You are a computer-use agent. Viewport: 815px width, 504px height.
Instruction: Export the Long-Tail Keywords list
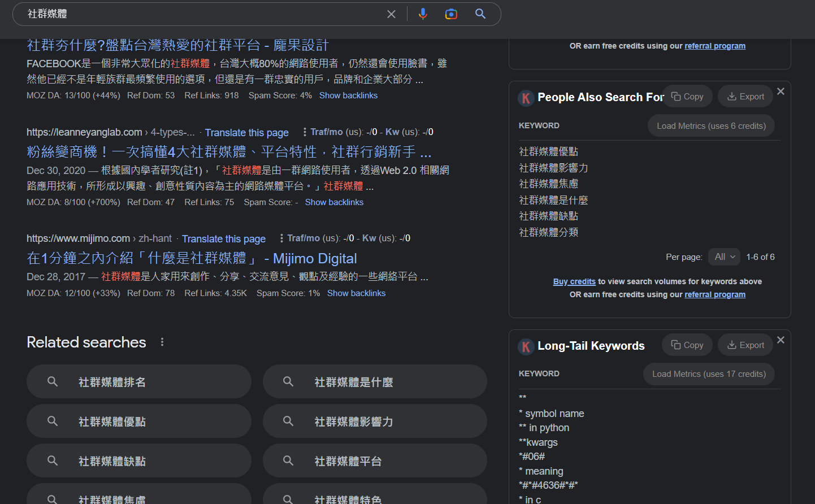pyautogui.click(x=745, y=345)
